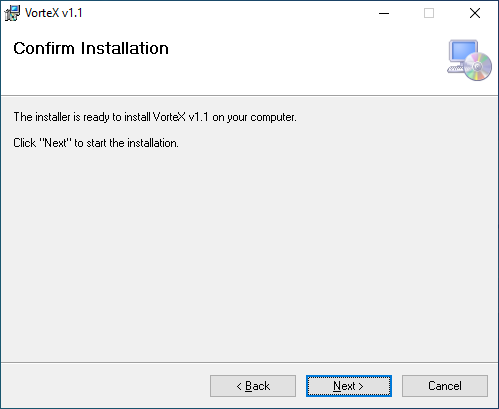The width and height of the screenshot is (499, 409).
Task: Click the 'installer is ready to install' message
Action: tap(155, 117)
